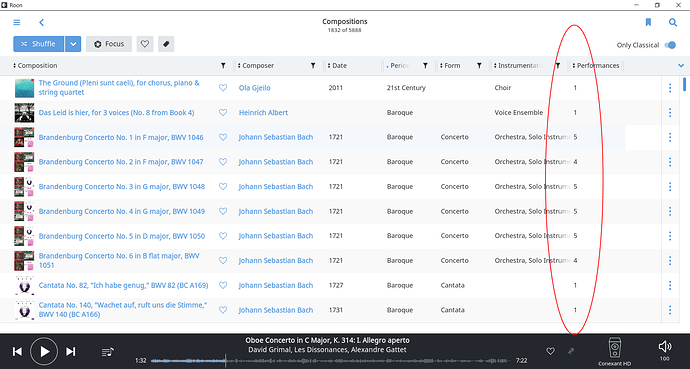Open the Composer column filter
Screen dimensions: 690x369
tap(313, 66)
